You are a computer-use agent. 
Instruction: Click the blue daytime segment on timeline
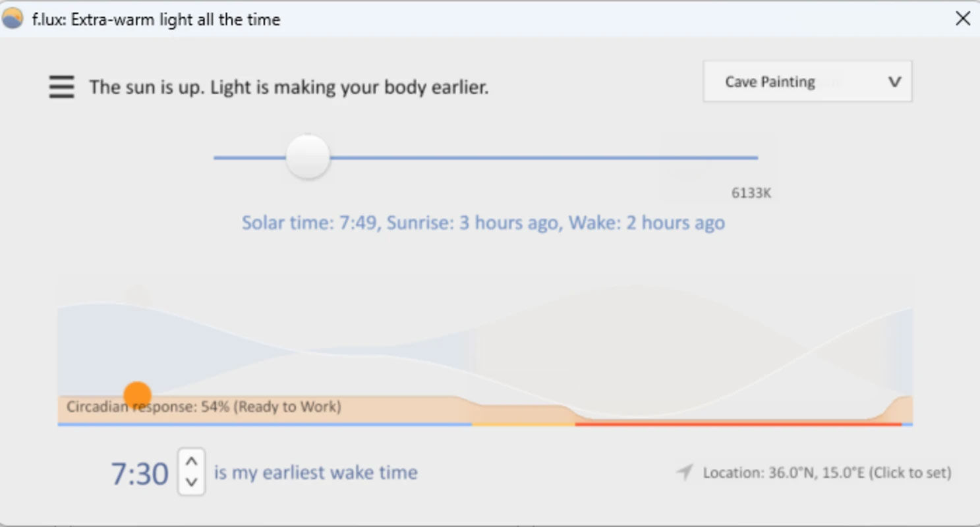point(265,424)
